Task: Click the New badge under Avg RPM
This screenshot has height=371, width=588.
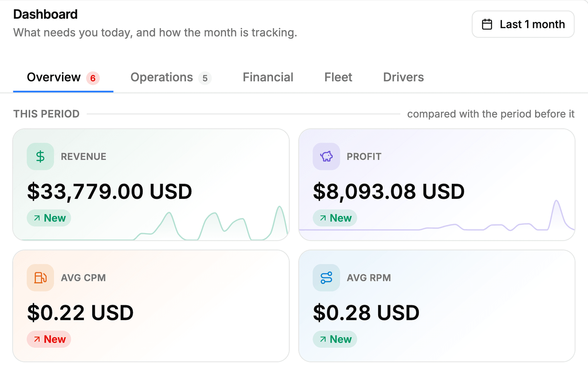Action: point(335,339)
